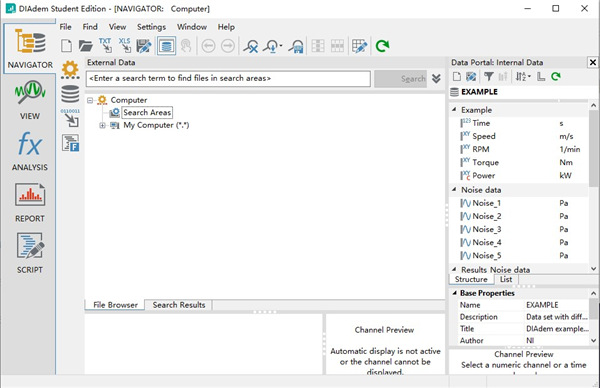Click the table edit pencil icon

[359, 46]
